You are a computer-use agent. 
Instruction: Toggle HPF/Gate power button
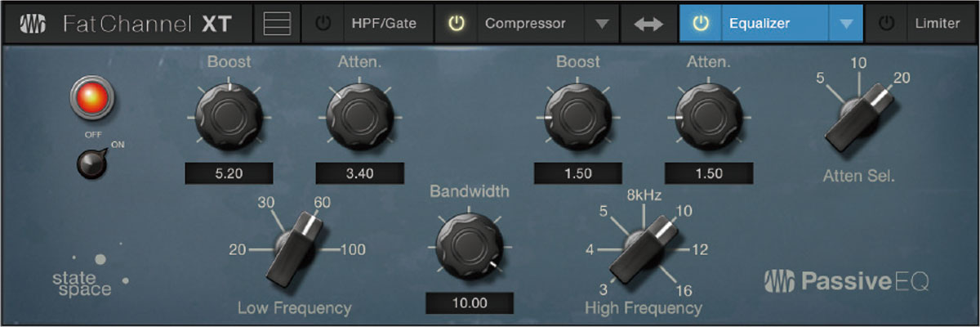coord(323,24)
